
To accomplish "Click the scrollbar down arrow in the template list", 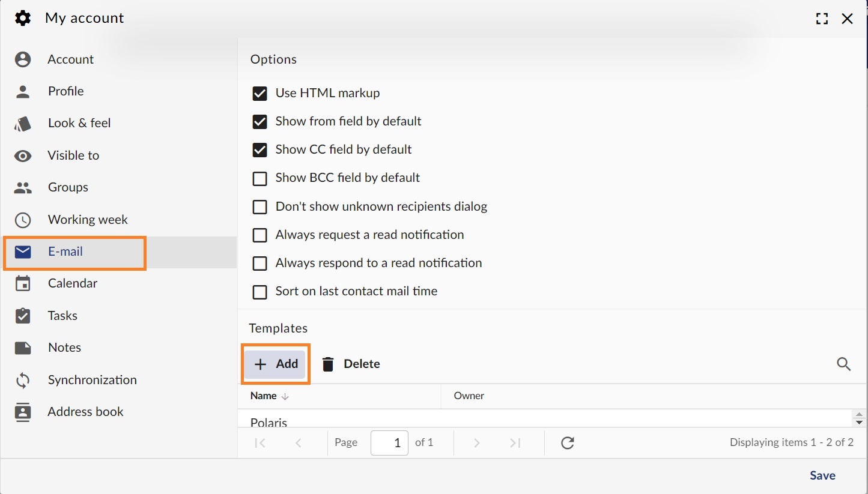I will click(x=860, y=423).
